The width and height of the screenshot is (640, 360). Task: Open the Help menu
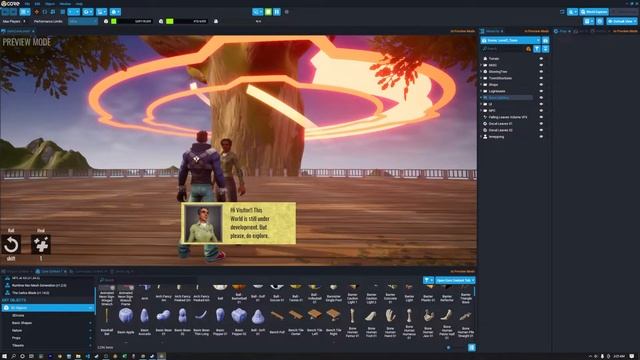(79, 4)
